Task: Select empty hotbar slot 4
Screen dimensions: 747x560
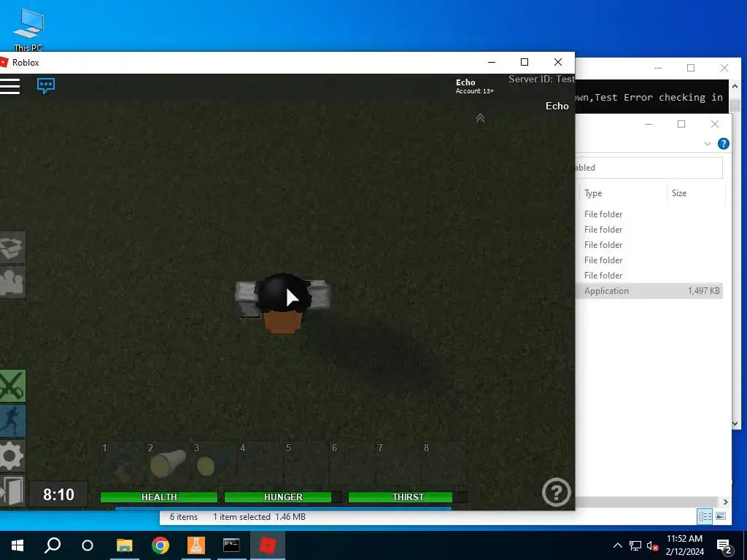Action: [260, 463]
